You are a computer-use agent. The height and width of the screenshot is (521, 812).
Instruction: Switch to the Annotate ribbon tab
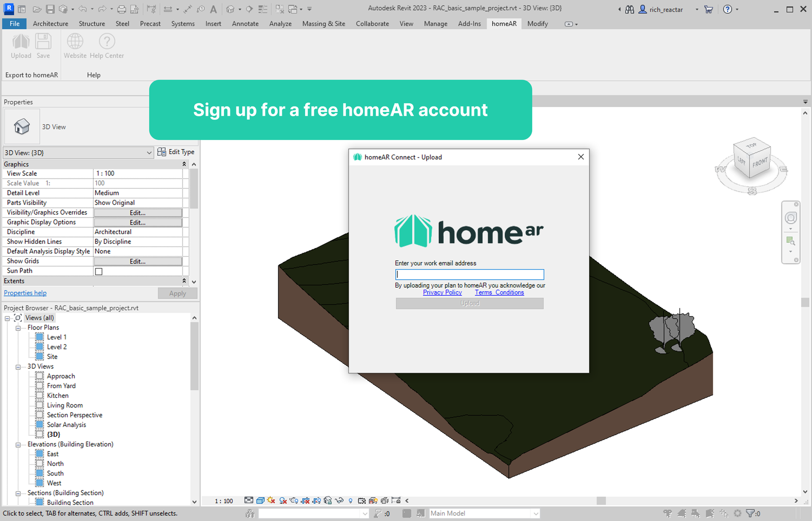(245, 24)
